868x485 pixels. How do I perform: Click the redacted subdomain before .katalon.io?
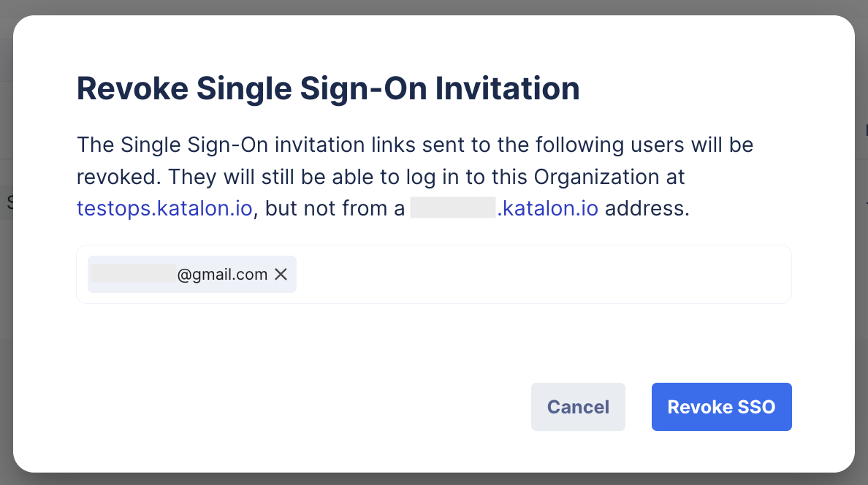pos(453,209)
